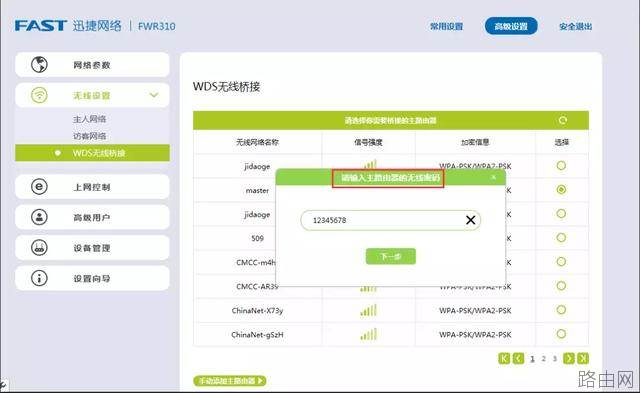Screen dimensions: 640x393
Task: Click the master network name
Action: 257,191
